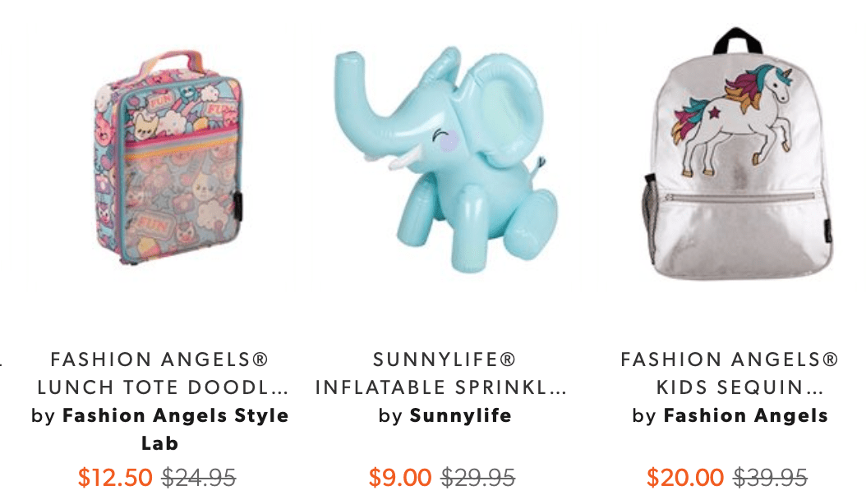Click the $12.50 sale price
This screenshot has width=866, height=504.
115,478
